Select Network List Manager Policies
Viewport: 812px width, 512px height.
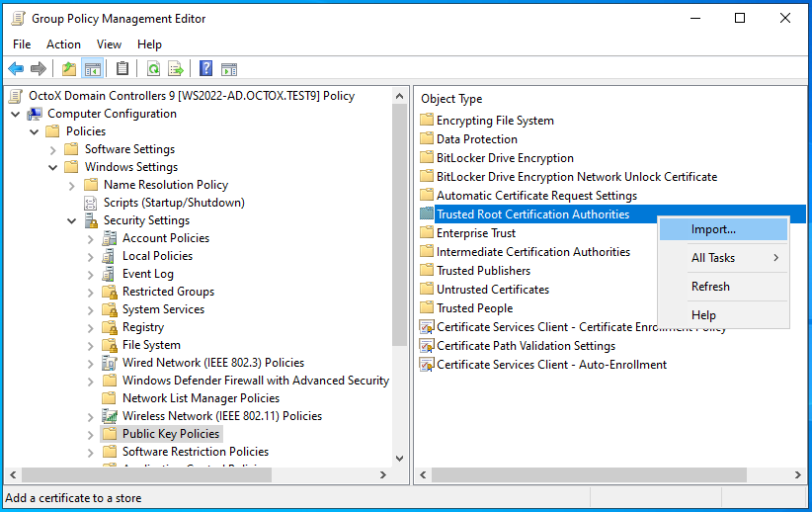(201, 398)
